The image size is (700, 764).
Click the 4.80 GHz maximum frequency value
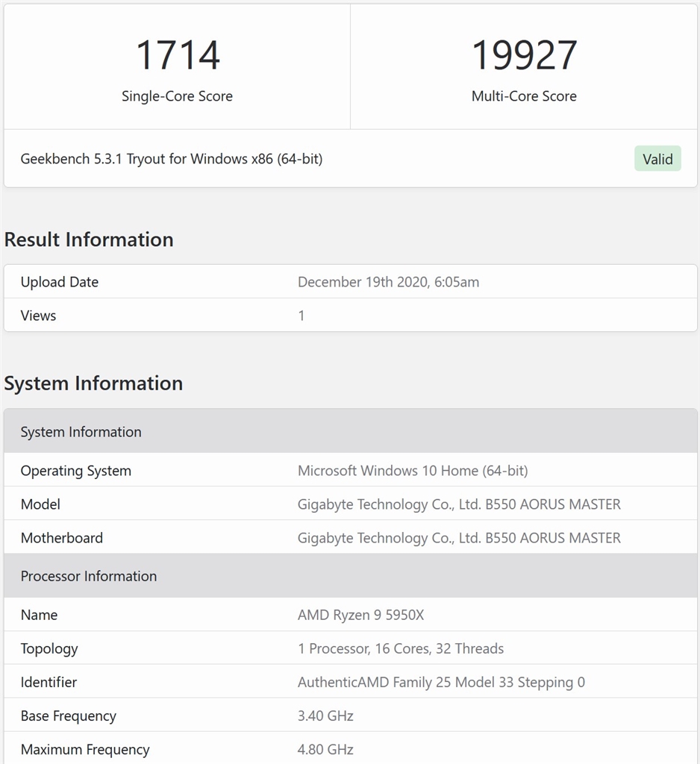click(x=325, y=749)
